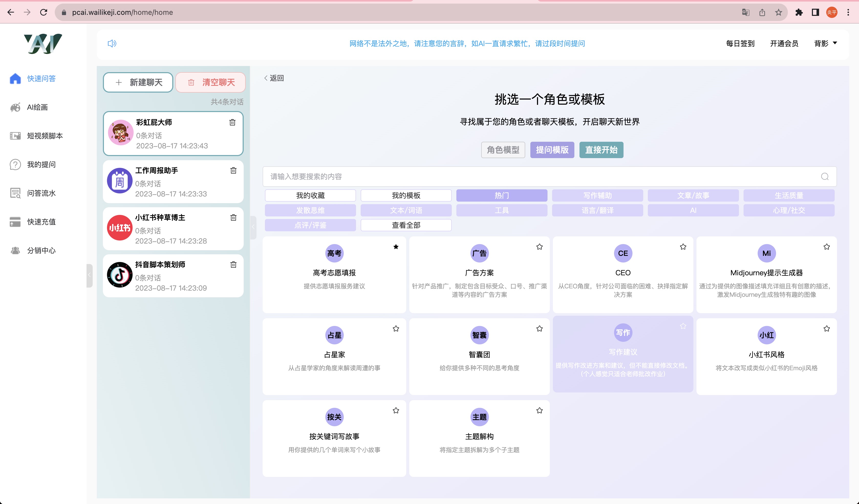This screenshot has height=504, width=859.
Task: Collapse left sidebar handle
Action: pyautogui.click(x=89, y=275)
